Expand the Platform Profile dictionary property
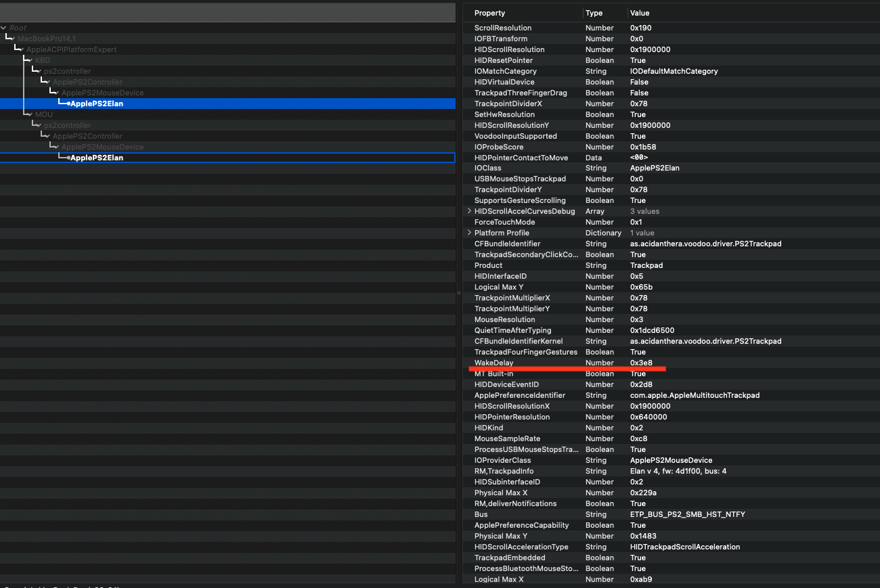The height and width of the screenshot is (588, 880). pyautogui.click(x=468, y=233)
